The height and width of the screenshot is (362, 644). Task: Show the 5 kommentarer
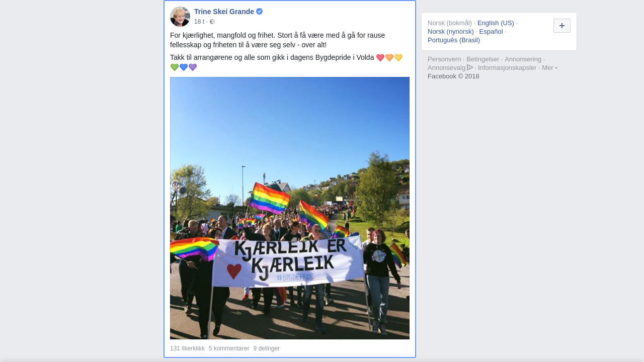pos(229,348)
